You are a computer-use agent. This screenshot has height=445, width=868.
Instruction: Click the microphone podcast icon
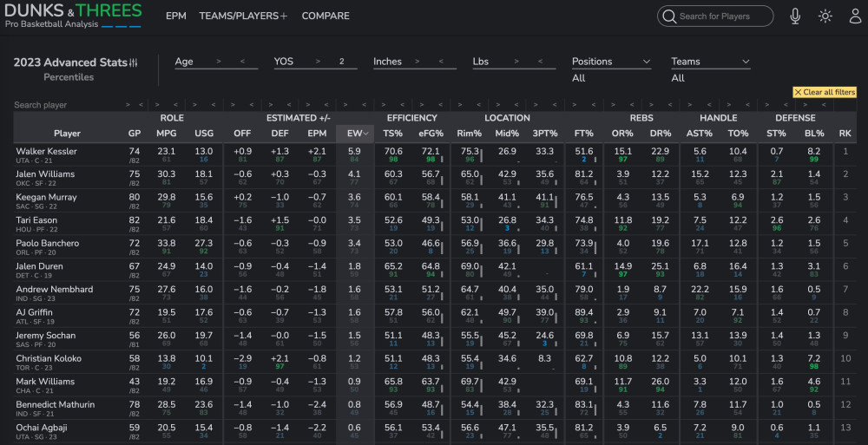tap(795, 16)
